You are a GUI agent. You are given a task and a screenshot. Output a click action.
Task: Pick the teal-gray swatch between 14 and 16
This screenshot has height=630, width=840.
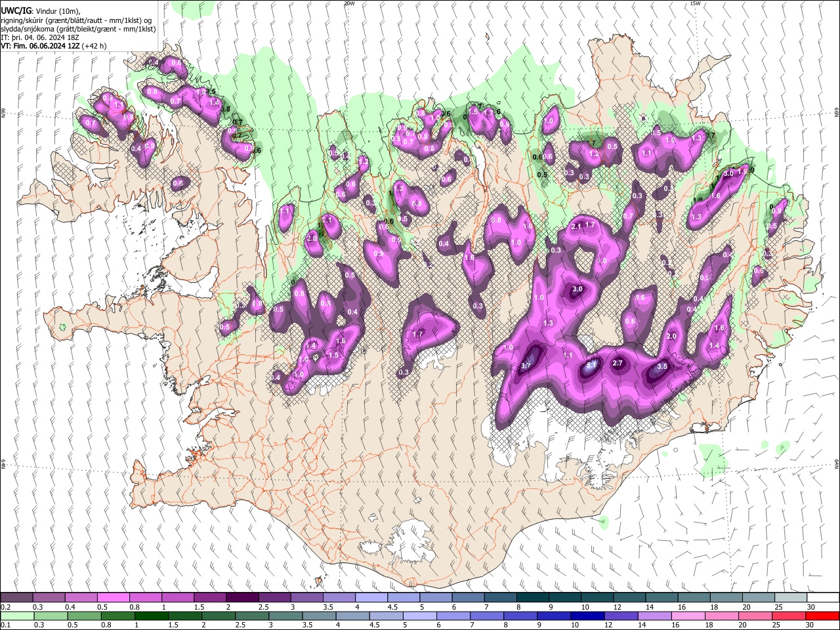(x=661, y=598)
